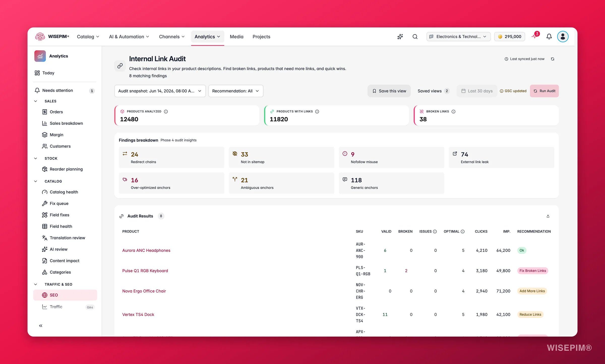Viewport: 605px width, 364px height.
Task: Click the Generic anchors findings card
Action: pos(391,183)
